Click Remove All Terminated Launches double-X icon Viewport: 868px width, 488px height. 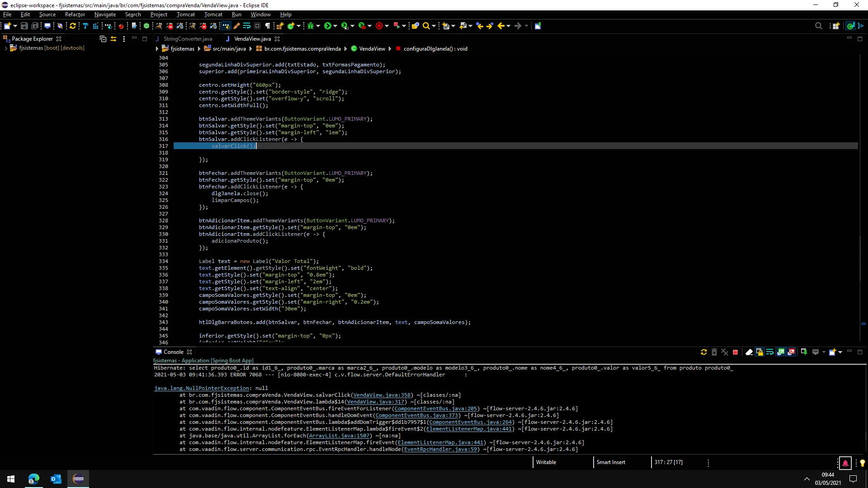pos(725,352)
